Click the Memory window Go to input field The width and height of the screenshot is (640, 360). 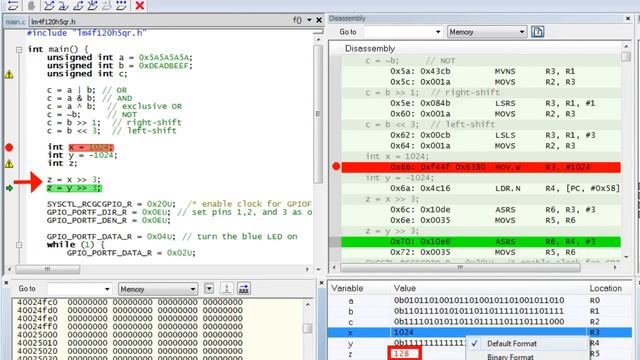coord(74,289)
